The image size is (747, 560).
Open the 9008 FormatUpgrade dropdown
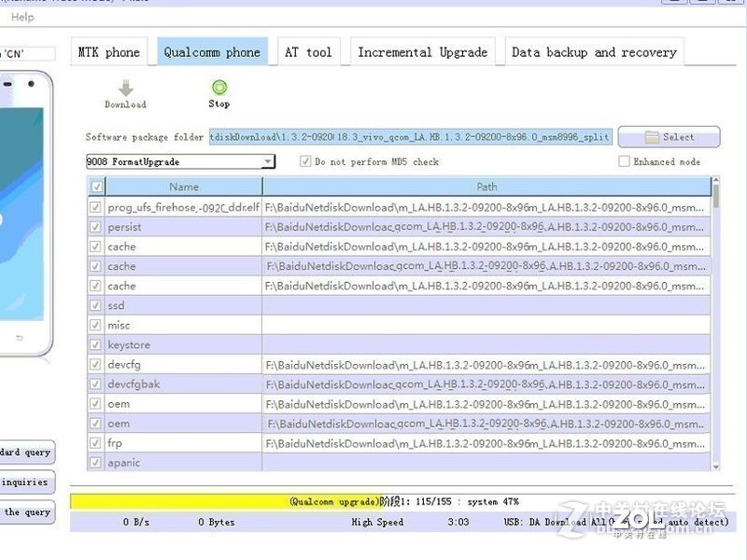[268, 161]
